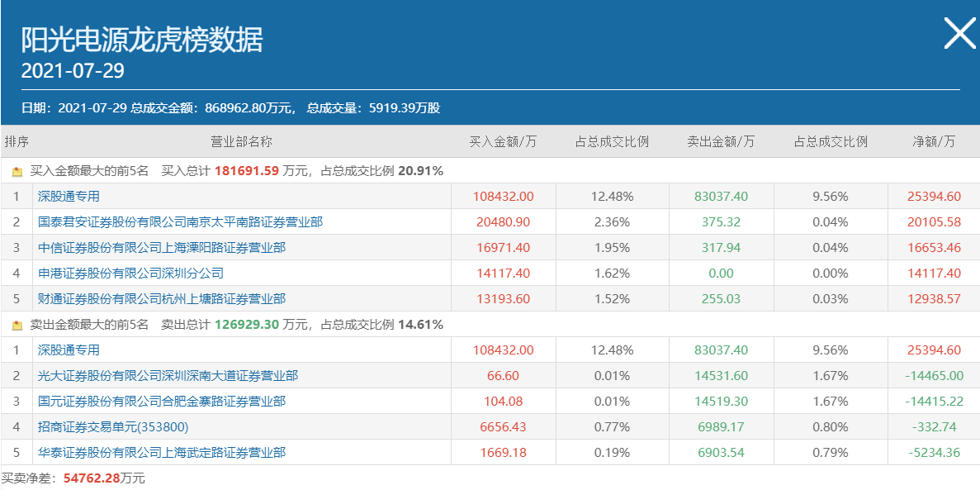Select buy amount 1669.18
The width and height of the screenshot is (980, 490).
503,453
